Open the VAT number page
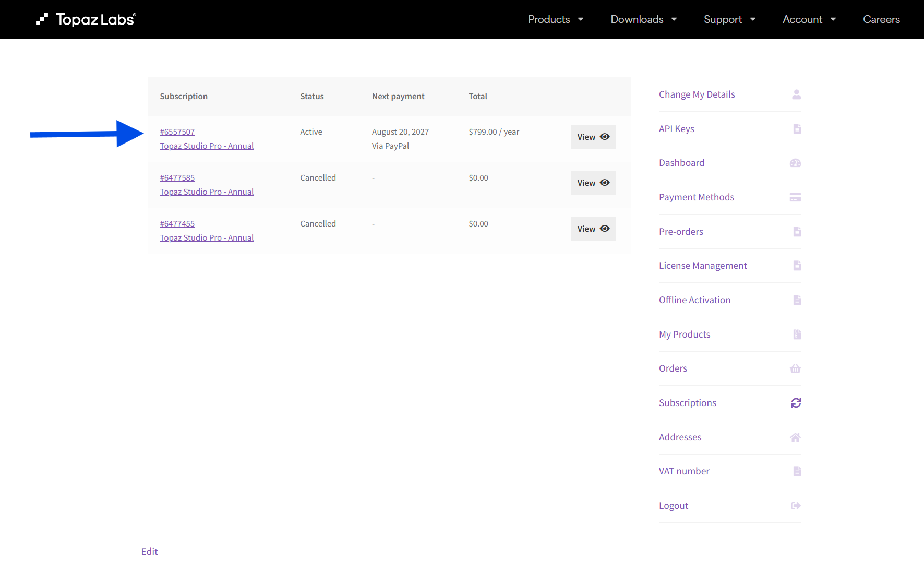The image size is (924, 572). (x=684, y=471)
